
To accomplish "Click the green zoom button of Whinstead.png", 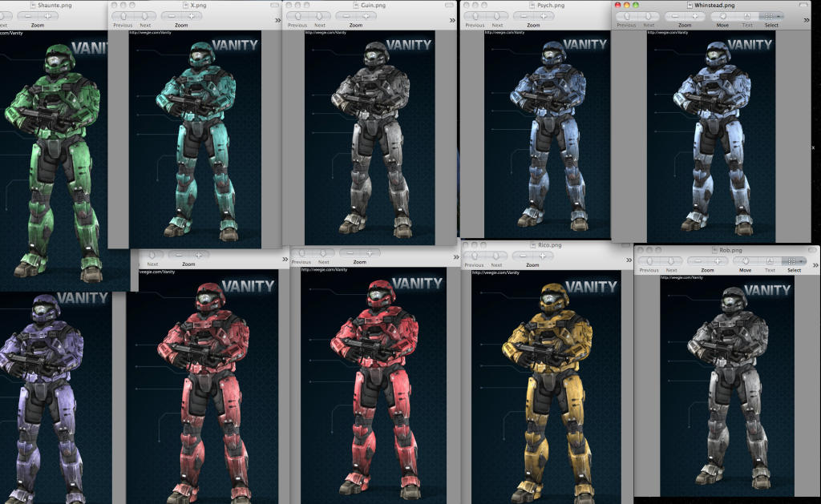I will [x=636, y=6].
